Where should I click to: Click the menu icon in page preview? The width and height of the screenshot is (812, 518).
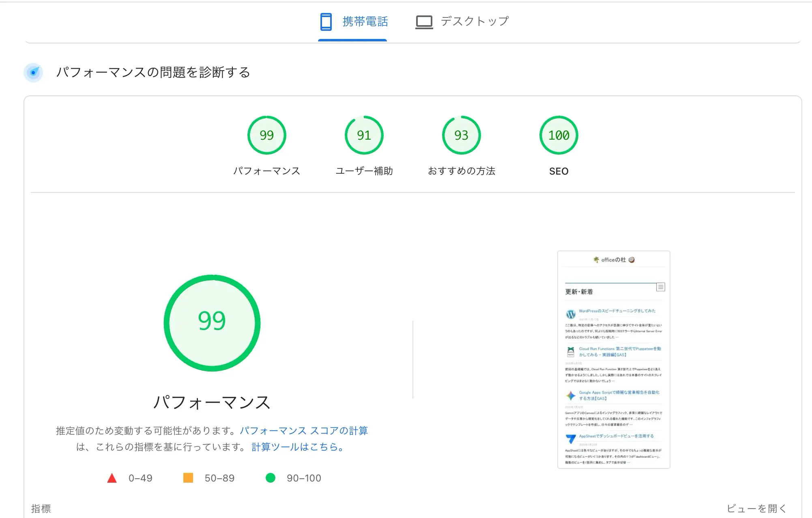pos(660,287)
